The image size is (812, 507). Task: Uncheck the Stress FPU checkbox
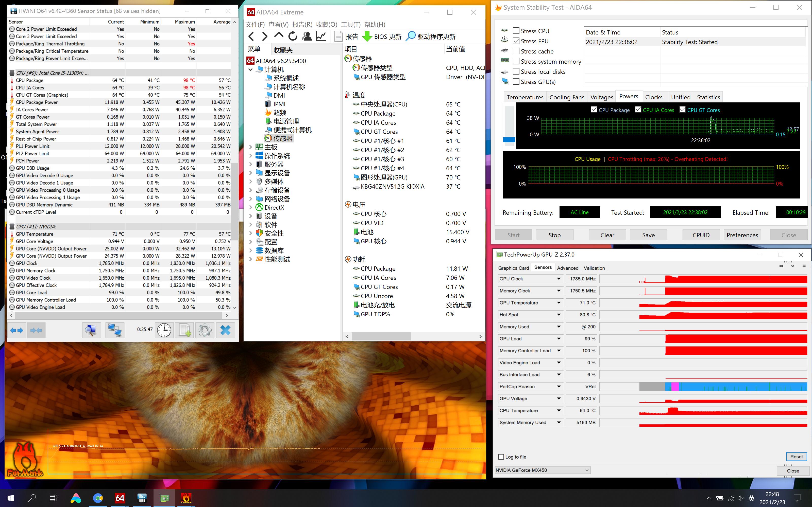click(516, 41)
